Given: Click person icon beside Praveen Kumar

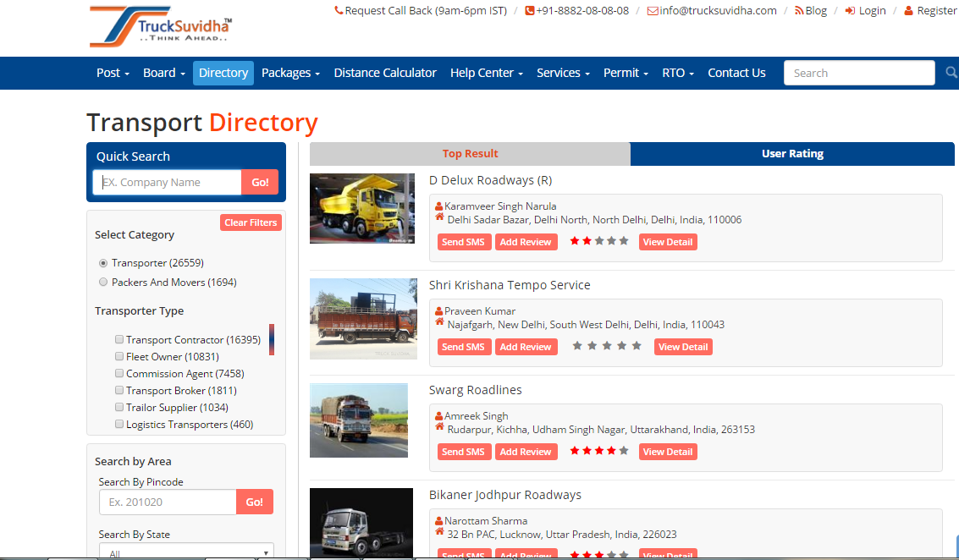Looking at the screenshot, I should (438, 311).
